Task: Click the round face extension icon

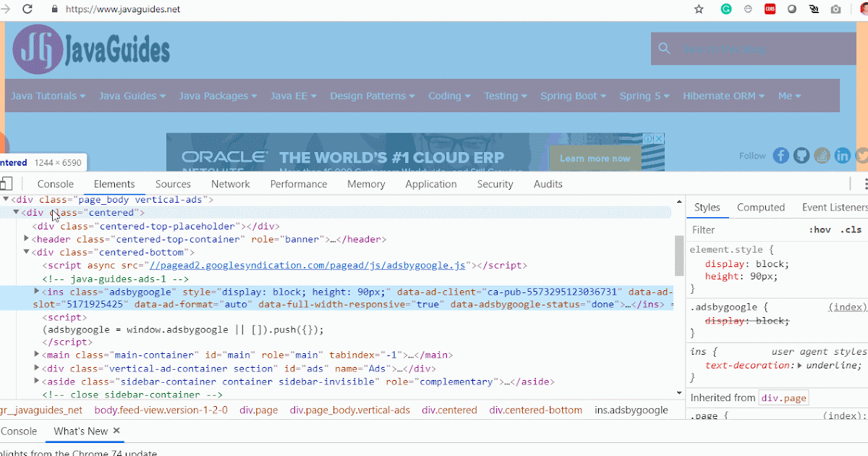Action: (748, 9)
